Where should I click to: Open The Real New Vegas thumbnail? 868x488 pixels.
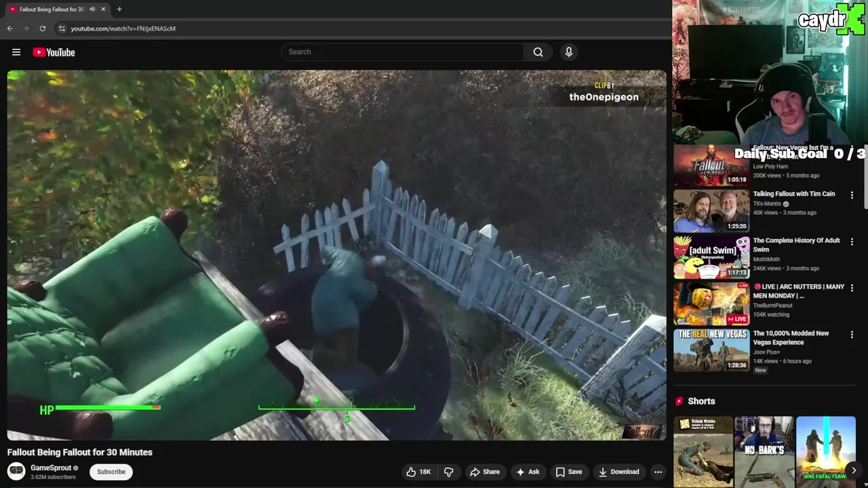tap(711, 351)
